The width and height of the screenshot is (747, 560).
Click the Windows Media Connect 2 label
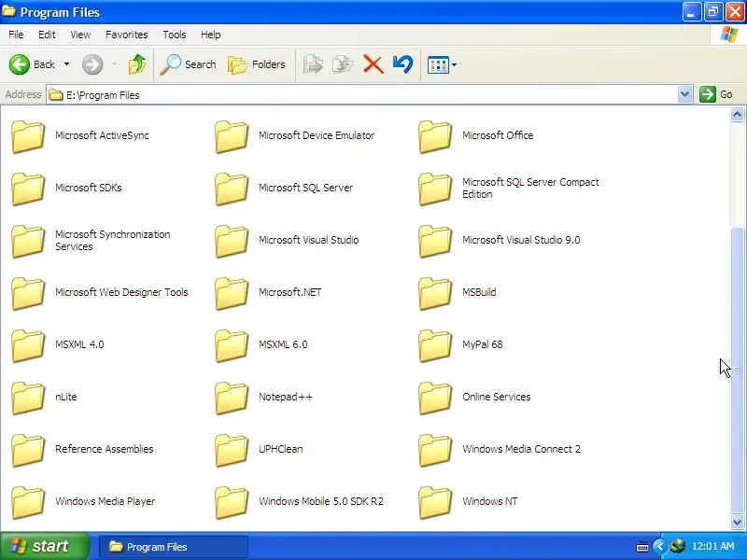tap(521, 449)
